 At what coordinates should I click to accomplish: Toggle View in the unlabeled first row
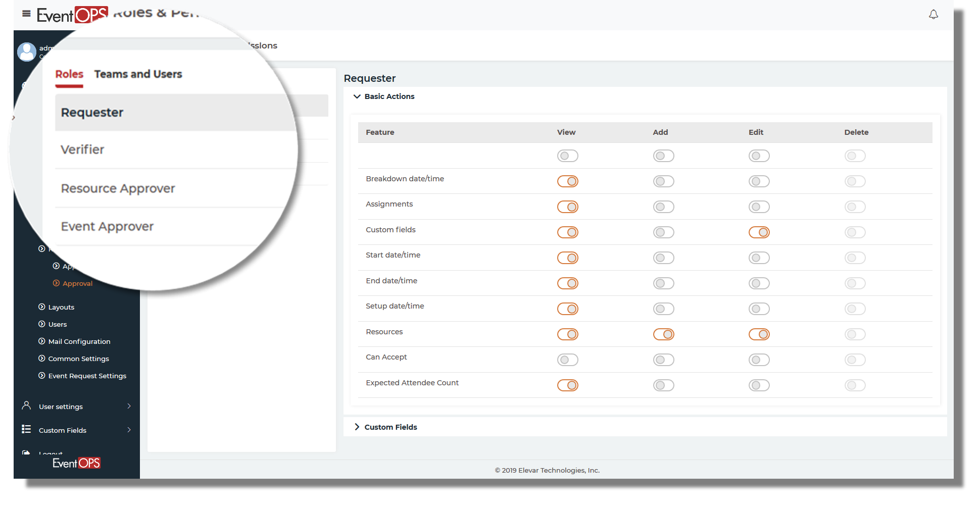(x=568, y=156)
